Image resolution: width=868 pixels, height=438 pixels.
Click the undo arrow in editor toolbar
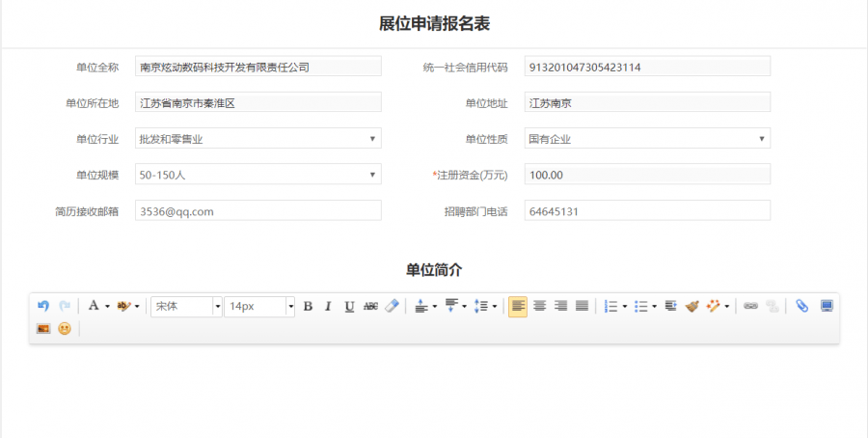pyautogui.click(x=43, y=306)
